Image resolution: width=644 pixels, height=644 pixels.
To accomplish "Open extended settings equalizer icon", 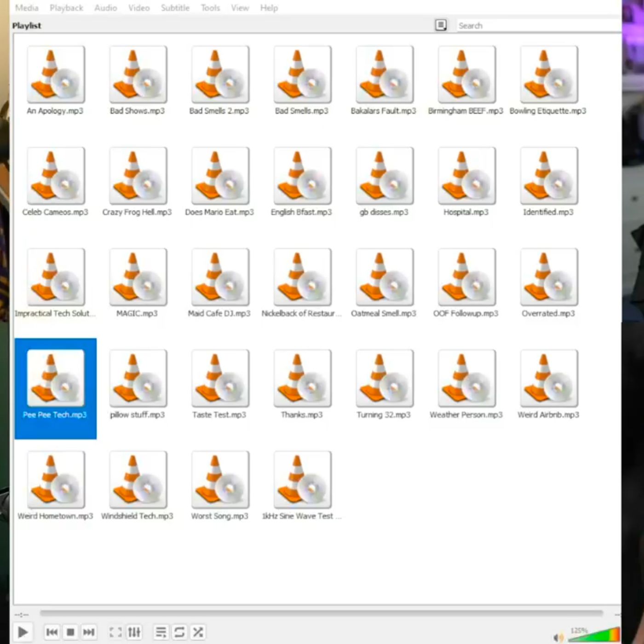I will (x=134, y=632).
